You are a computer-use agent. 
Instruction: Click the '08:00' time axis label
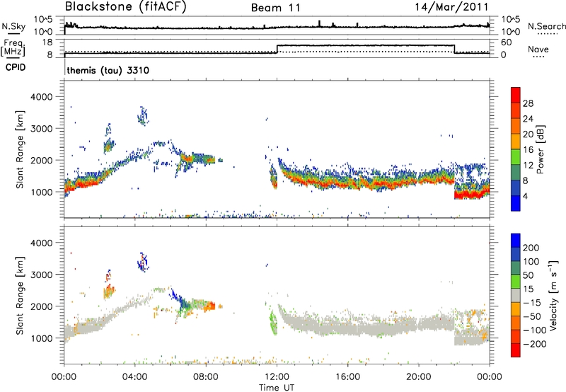206,377
